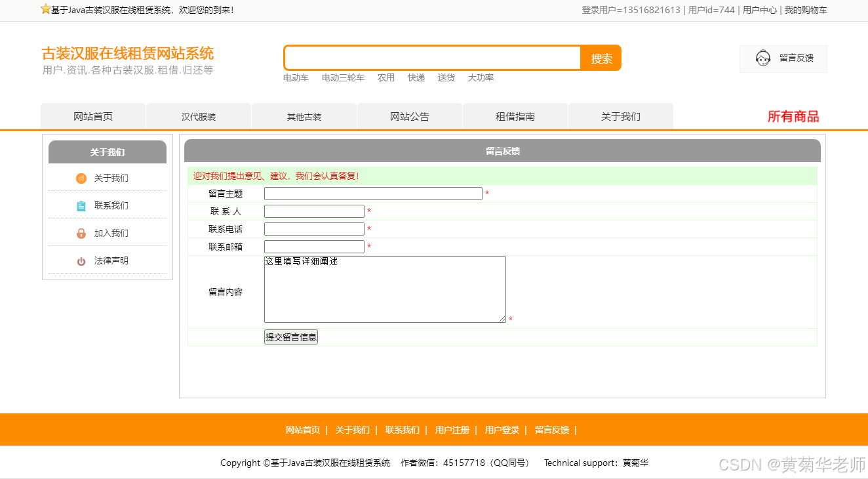Click the customer service headset icon
The image size is (868, 479).
pos(763,58)
